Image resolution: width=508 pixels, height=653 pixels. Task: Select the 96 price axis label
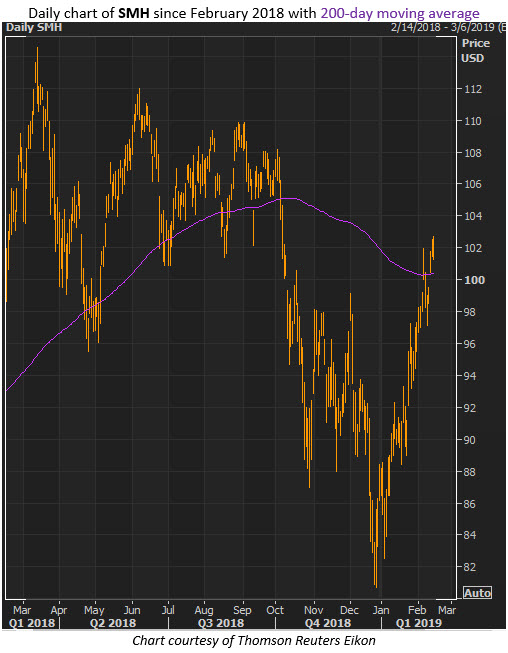click(470, 344)
